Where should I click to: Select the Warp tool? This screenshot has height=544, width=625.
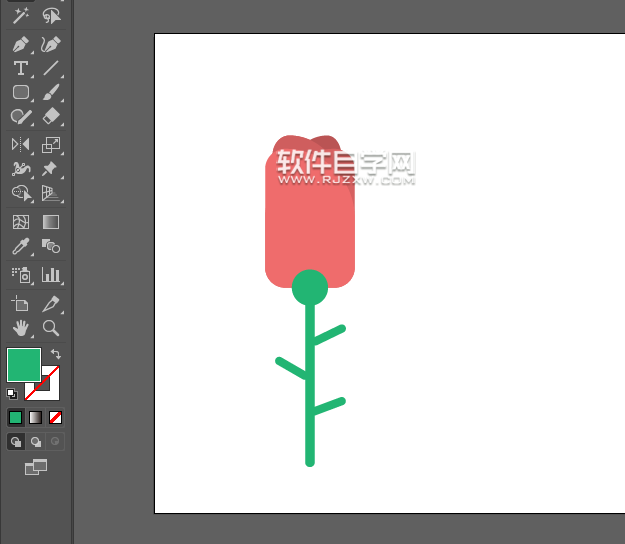click(21, 169)
